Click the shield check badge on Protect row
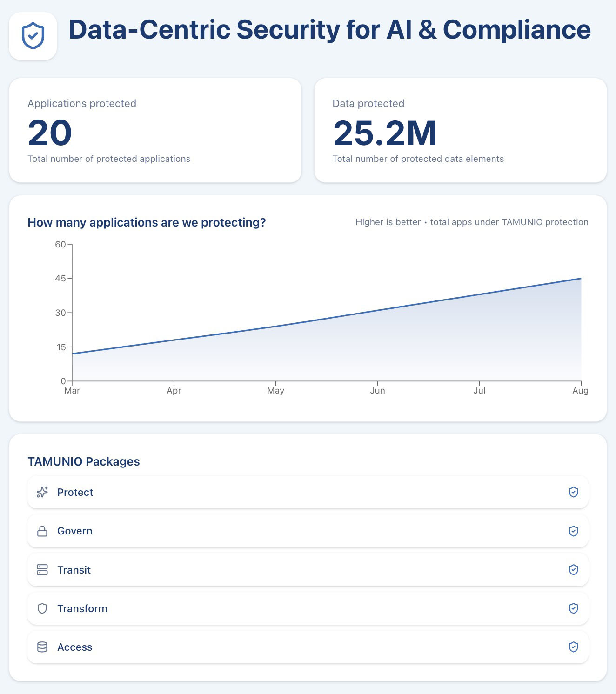The height and width of the screenshot is (694, 616). (573, 492)
